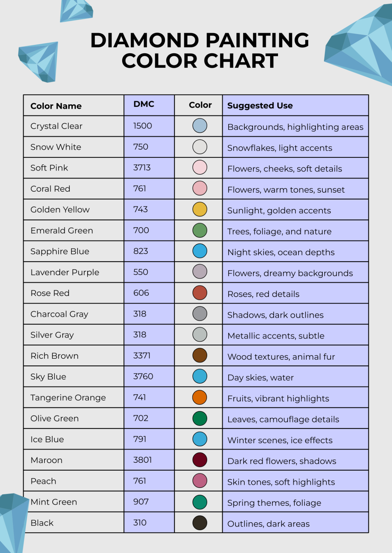Click the Mint Green color circle

(x=200, y=502)
